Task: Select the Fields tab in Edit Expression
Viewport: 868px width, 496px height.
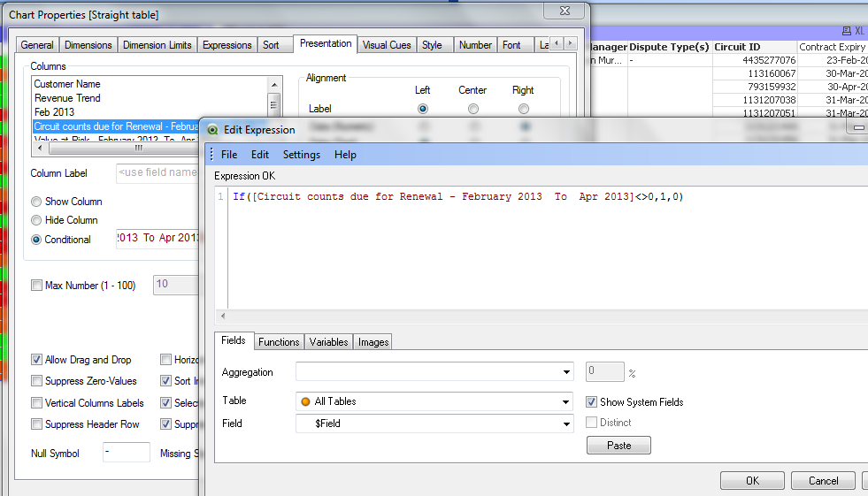Action: (233, 340)
